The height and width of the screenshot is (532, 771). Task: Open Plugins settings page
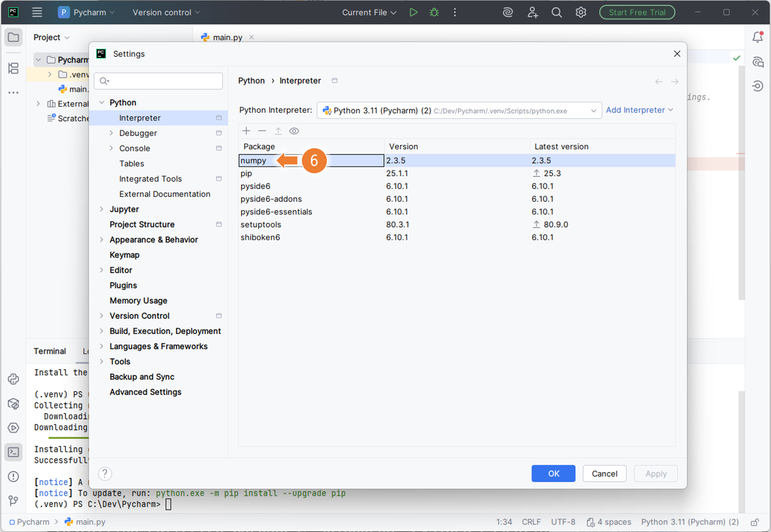point(123,285)
